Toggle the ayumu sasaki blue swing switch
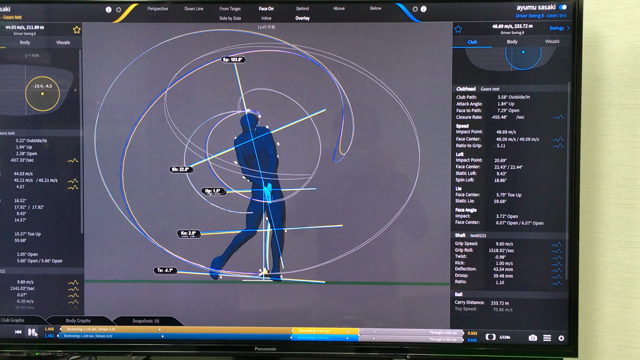The image size is (640, 360). [563, 7]
